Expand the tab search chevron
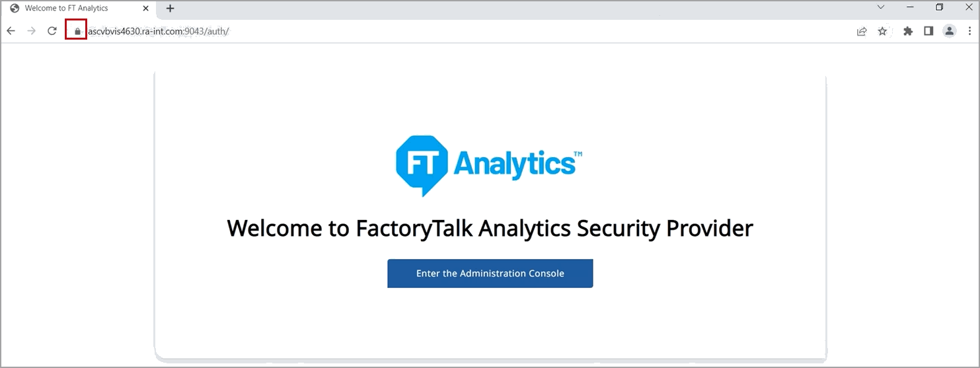Screen dimensions: 980x368 [881, 7]
